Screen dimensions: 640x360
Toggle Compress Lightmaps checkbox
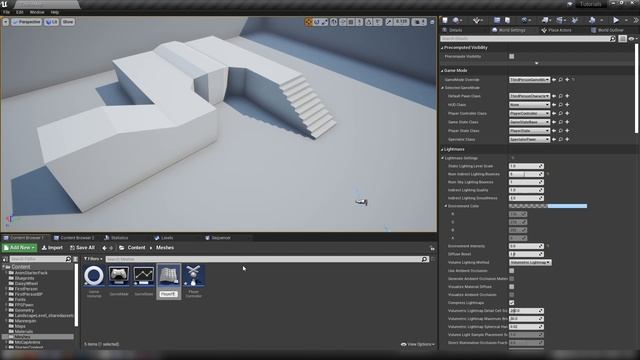511,302
